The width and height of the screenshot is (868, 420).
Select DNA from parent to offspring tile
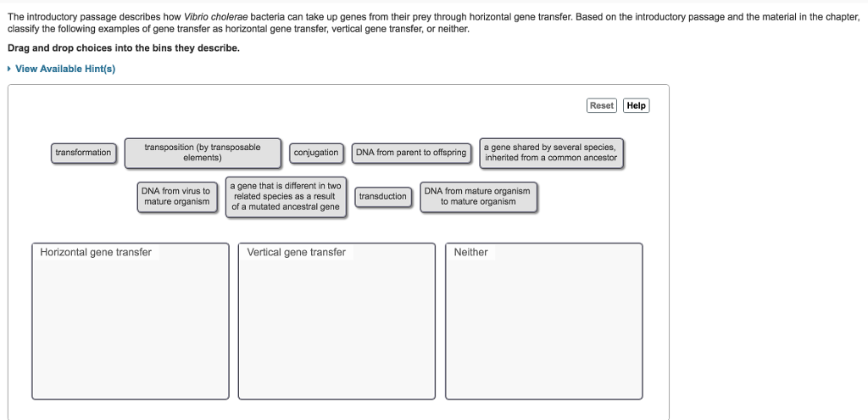[411, 153]
